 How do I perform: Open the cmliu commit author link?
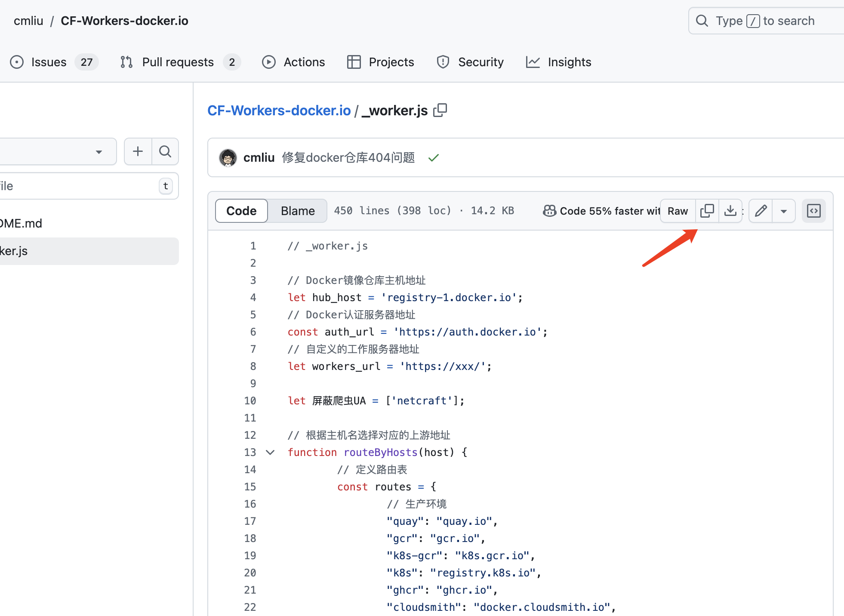tap(259, 158)
